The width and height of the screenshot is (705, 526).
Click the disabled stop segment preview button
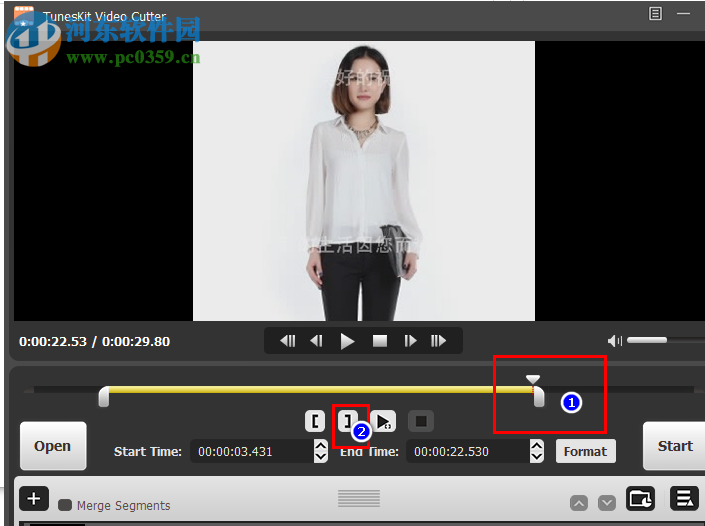tap(421, 421)
